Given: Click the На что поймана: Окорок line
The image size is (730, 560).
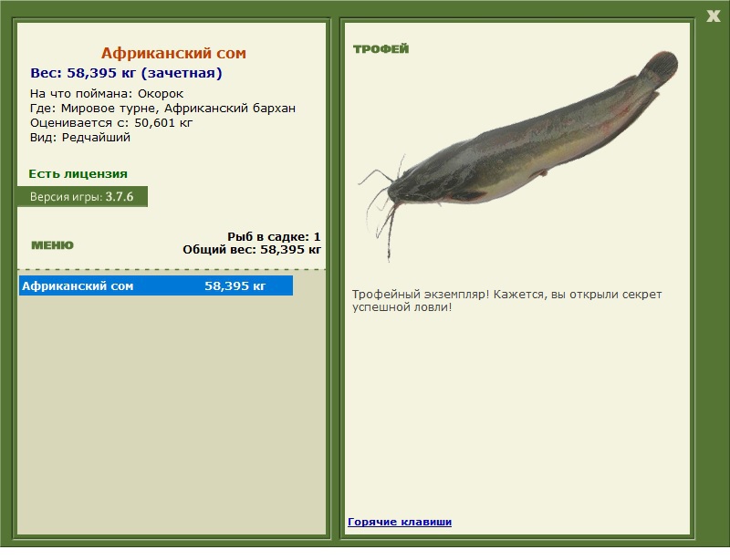Looking at the screenshot, I should (x=107, y=94).
